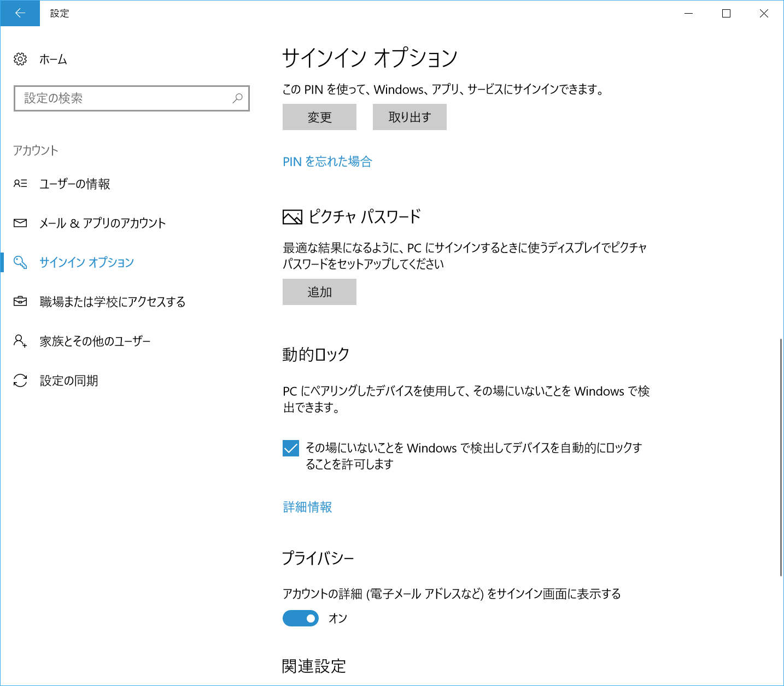Click the back arrow in title bar
This screenshot has height=686, width=784.
point(20,13)
